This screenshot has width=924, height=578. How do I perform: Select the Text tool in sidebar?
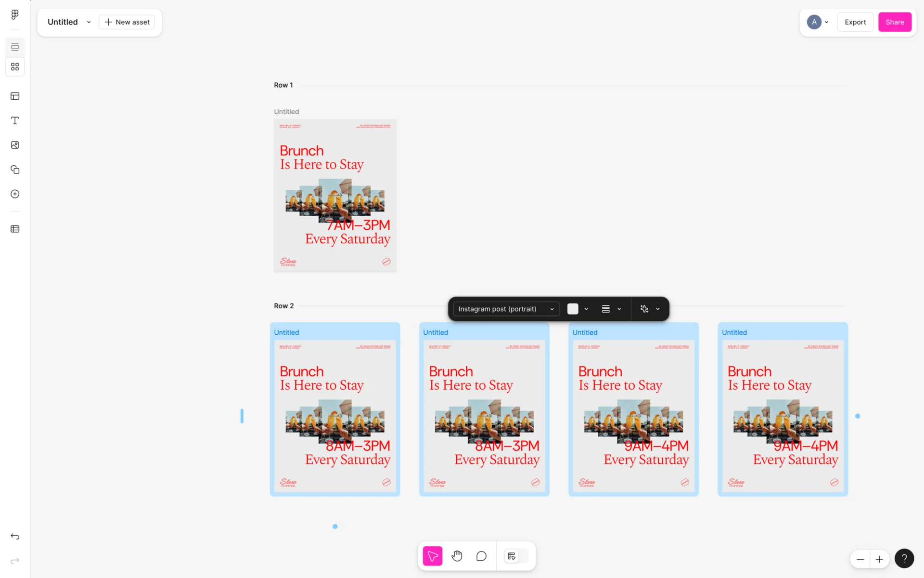15,120
